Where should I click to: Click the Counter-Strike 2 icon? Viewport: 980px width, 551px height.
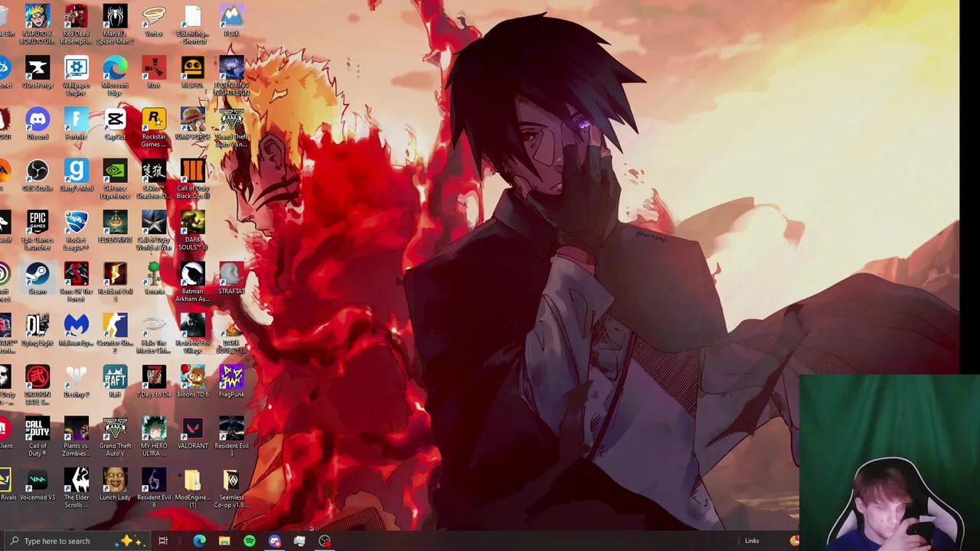(115, 332)
